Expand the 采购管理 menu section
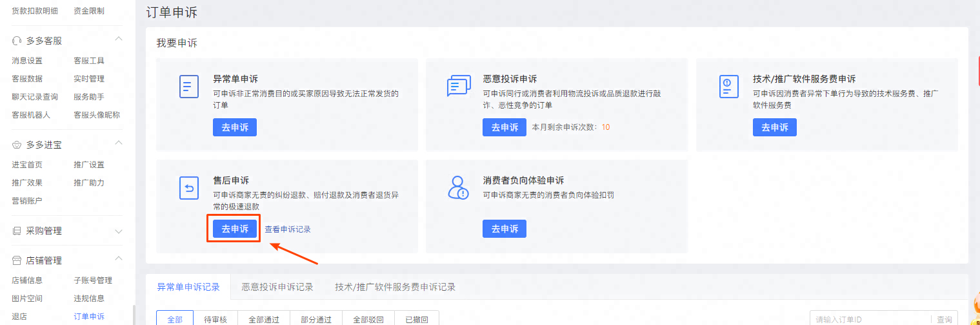The image size is (980, 325). coord(119,231)
